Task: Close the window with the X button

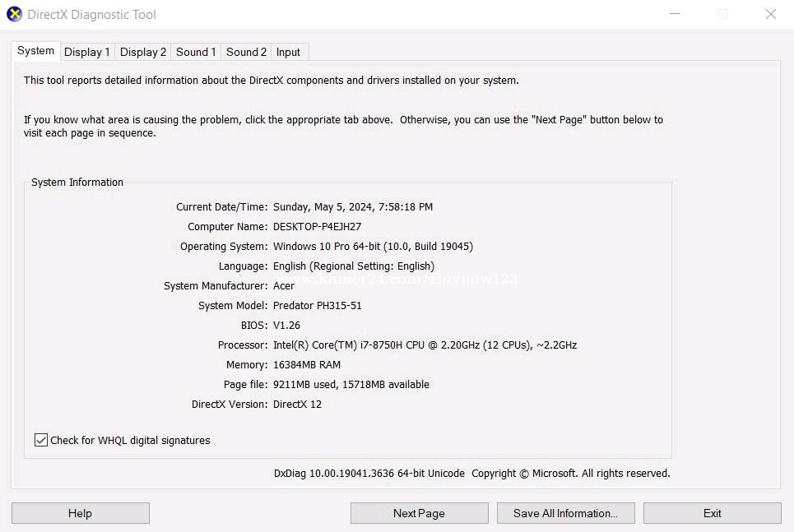Action: click(770, 14)
